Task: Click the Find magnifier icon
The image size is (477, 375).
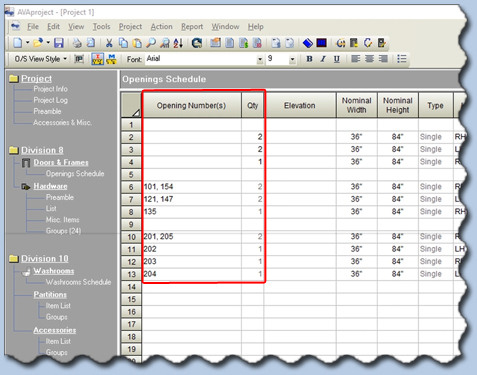Action: point(151,43)
